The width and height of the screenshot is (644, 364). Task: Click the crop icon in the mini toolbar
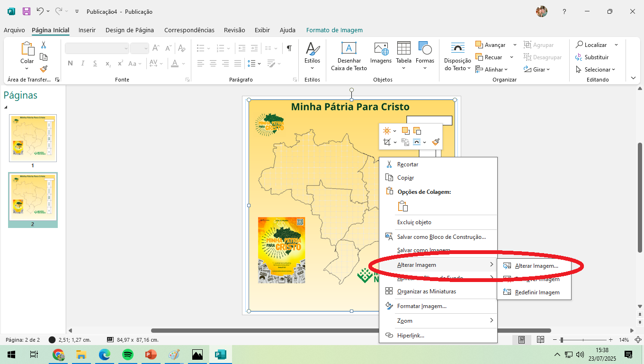click(387, 142)
